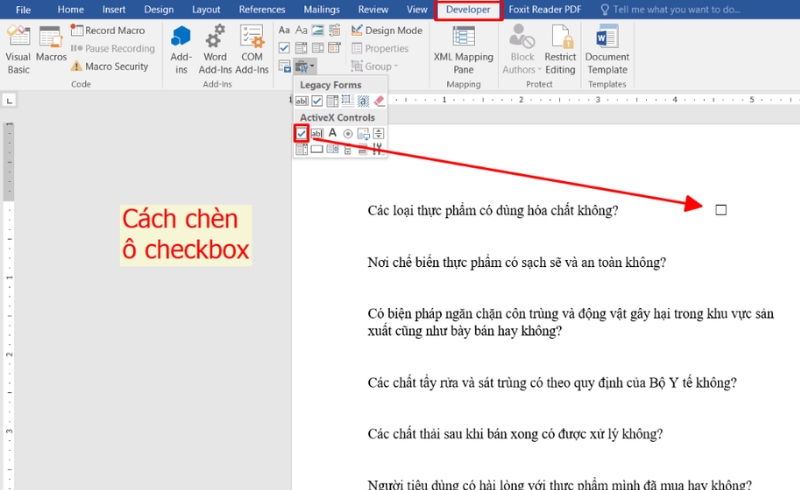
Task: Click text "Các chất tẩy rửa" line
Action: (552, 383)
